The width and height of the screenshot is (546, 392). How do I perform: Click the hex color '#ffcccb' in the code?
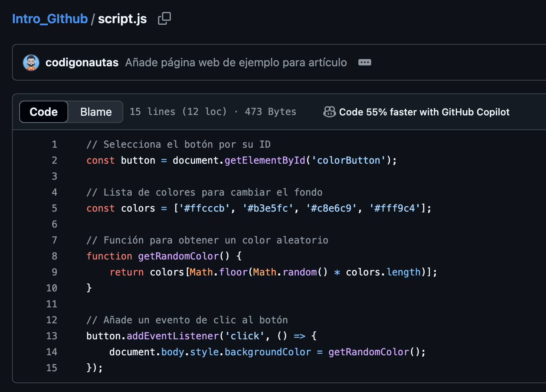[x=204, y=208]
